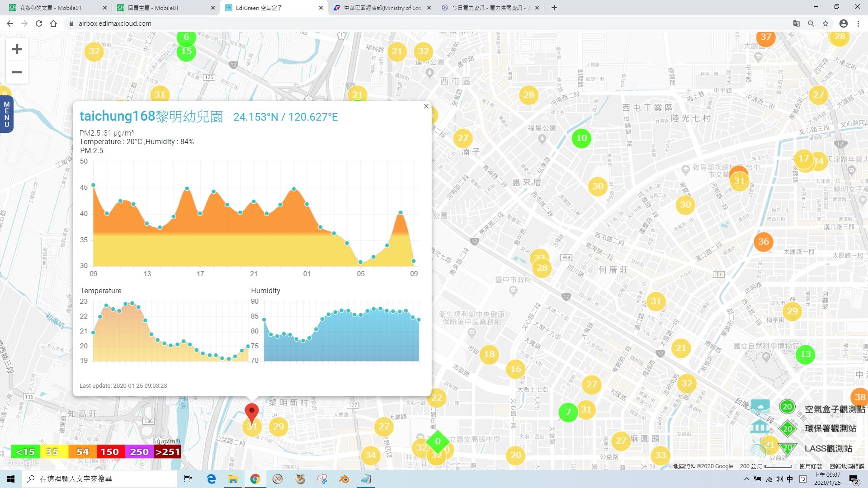The image size is (868, 488).
Task: Open green sensor marker showing 7
Action: [x=568, y=412]
